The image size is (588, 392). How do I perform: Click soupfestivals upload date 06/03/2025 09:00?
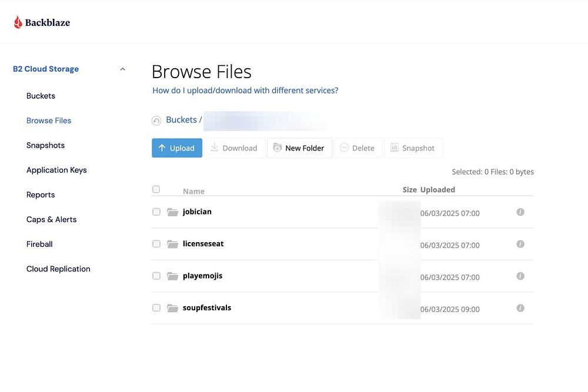[450, 310]
